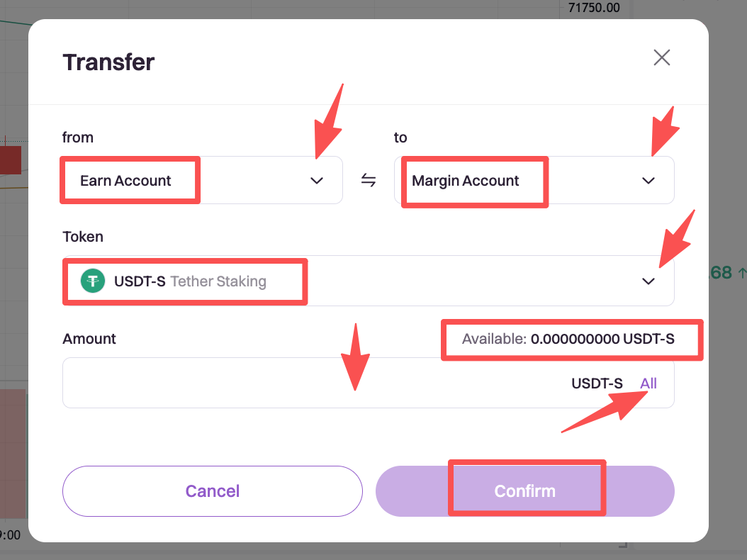Screen dimensions: 747x560
Task: Swap from and to accounts icon
Action: tap(369, 180)
